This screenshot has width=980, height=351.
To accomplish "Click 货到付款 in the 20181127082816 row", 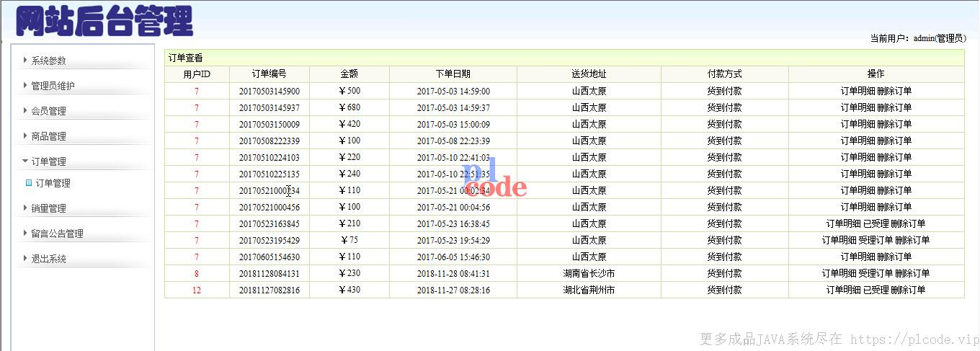I will click(724, 290).
